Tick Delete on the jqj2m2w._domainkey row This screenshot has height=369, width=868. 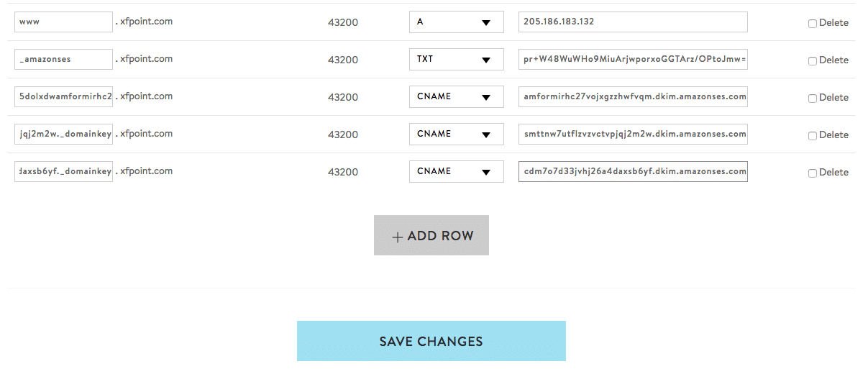(813, 135)
